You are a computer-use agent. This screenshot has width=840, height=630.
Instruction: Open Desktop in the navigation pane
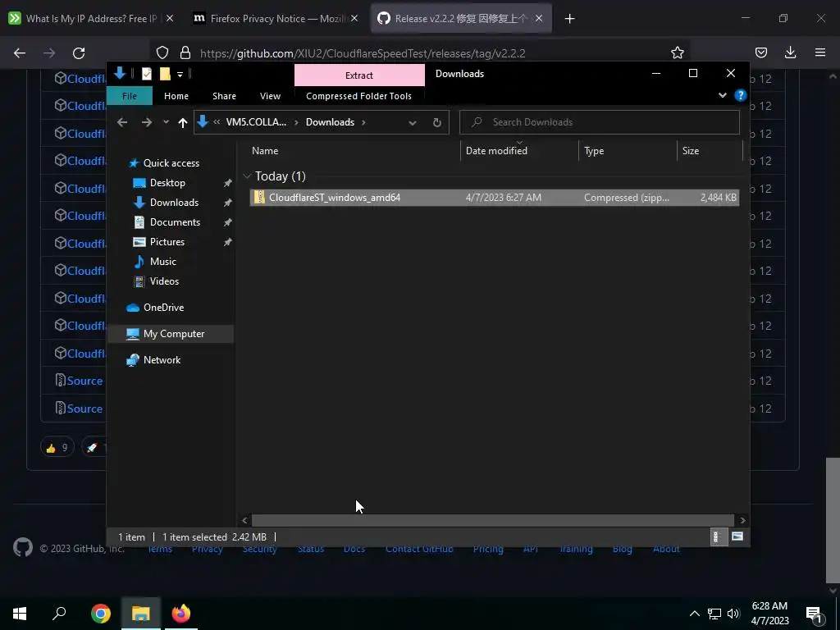[x=167, y=183]
